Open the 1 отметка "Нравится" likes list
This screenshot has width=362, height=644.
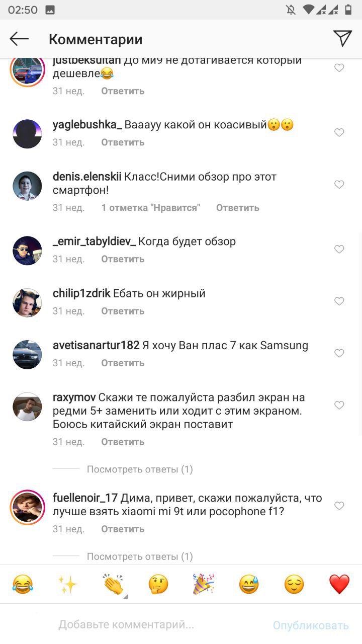tap(151, 208)
